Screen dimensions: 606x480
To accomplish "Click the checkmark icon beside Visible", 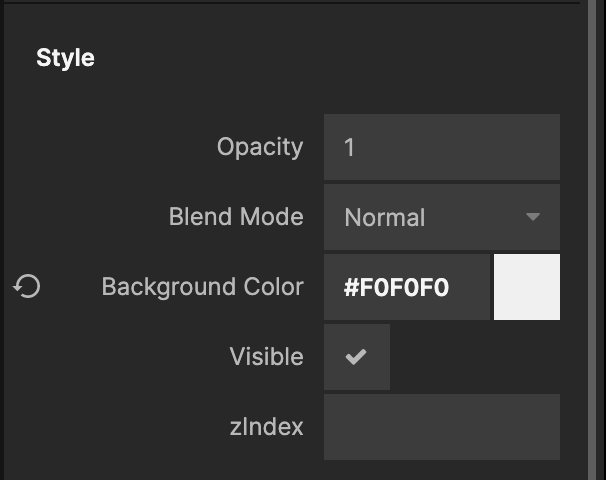I will pyautogui.click(x=356, y=357).
